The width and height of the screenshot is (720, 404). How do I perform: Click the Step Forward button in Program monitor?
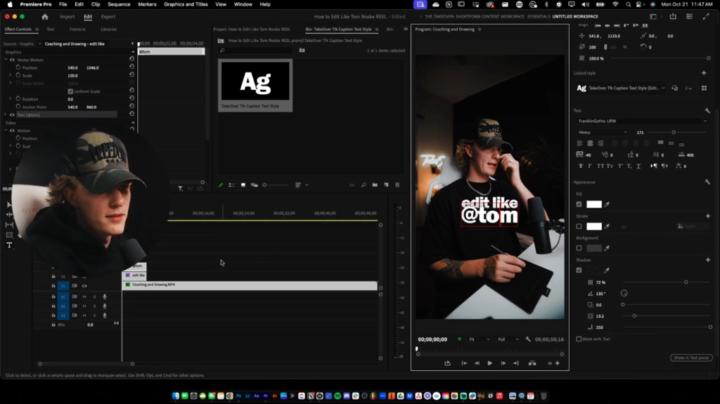pyautogui.click(x=503, y=363)
